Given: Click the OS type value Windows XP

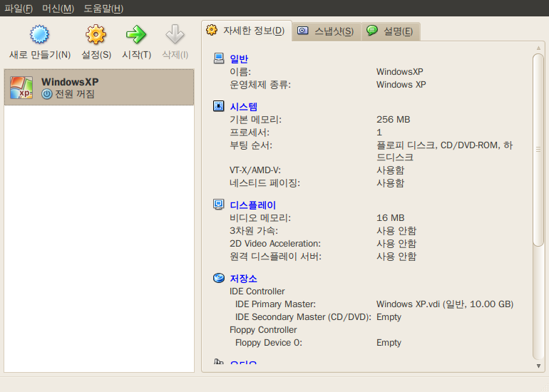Looking at the screenshot, I should (x=401, y=85).
